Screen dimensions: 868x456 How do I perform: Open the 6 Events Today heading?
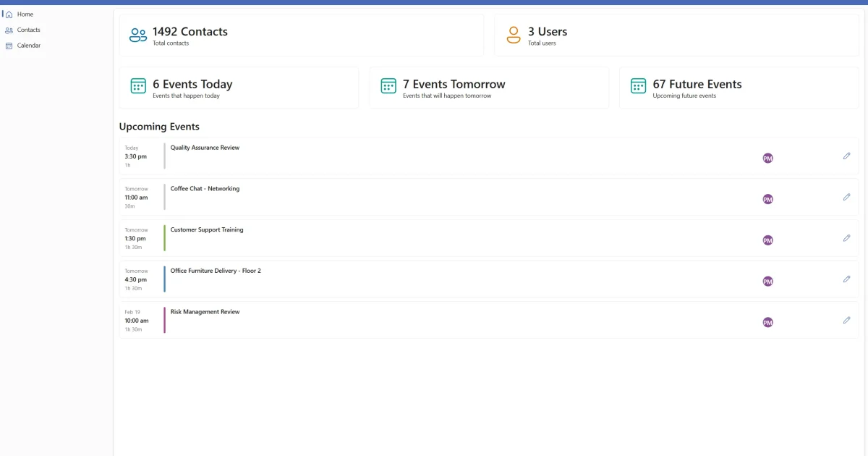[x=192, y=84]
